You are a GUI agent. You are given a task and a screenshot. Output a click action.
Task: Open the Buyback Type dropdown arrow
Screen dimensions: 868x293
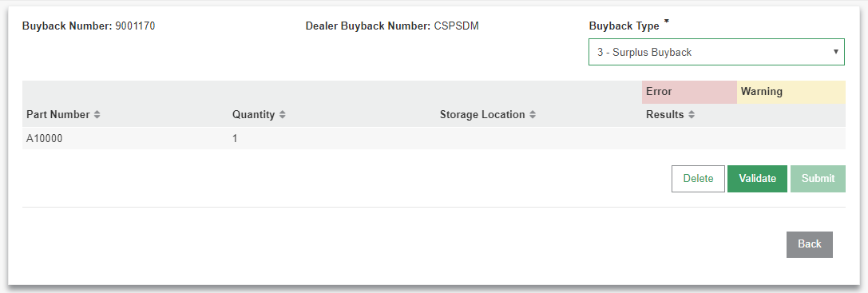(835, 52)
